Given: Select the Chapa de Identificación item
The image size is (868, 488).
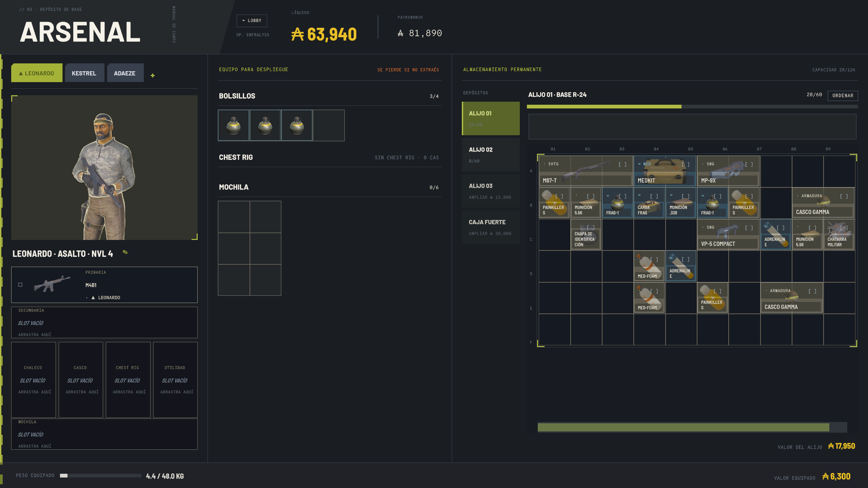Looking at the screenshot, I should coord(586,235).
